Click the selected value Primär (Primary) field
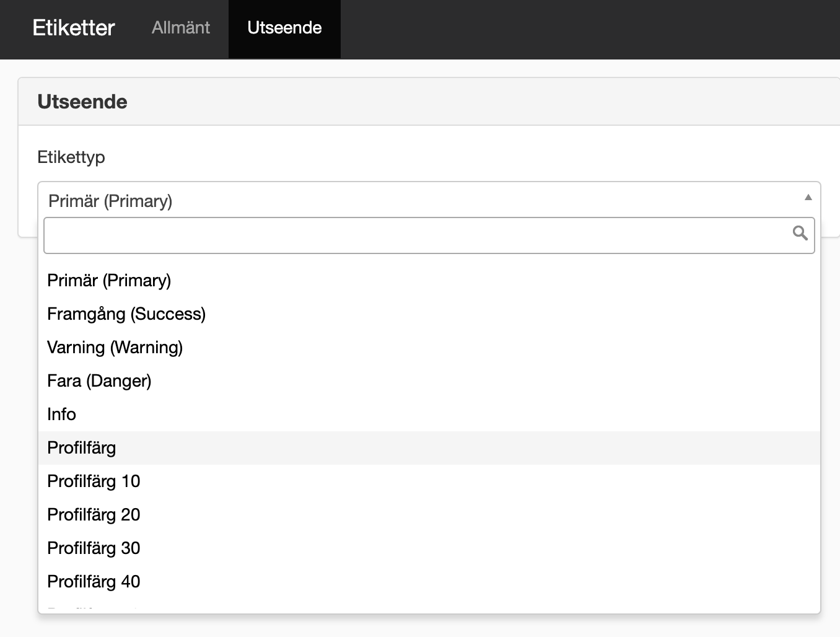 (x=429, y=200)
